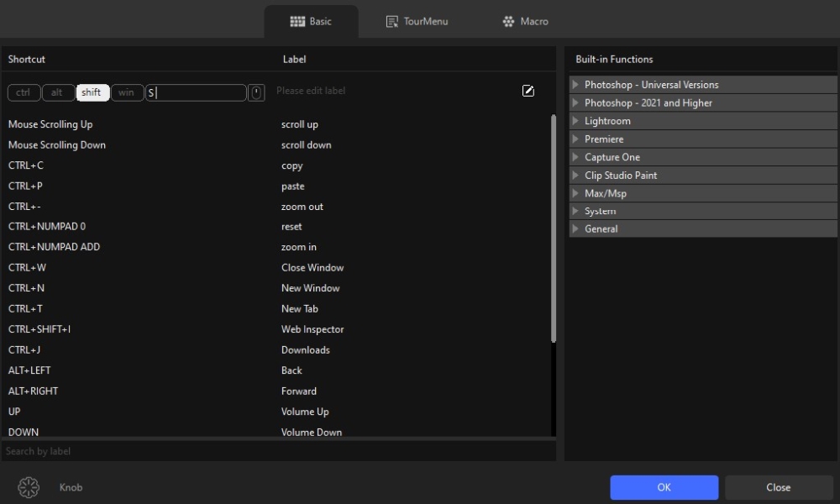
Task: Click the list icon on the TourMenu tab
Action: pos(391,21)
